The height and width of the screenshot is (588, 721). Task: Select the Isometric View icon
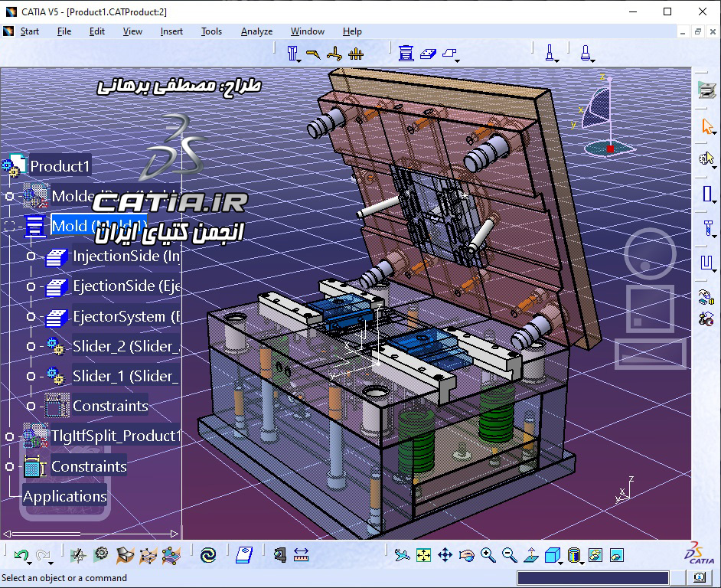point(551,554)
